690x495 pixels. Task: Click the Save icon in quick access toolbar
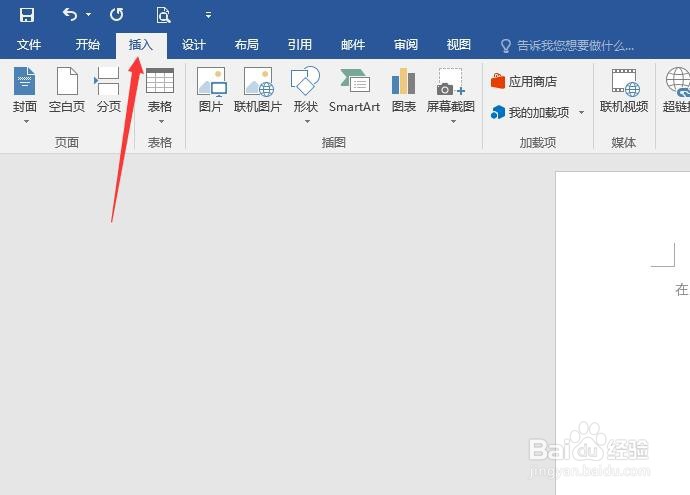(27, 15)
